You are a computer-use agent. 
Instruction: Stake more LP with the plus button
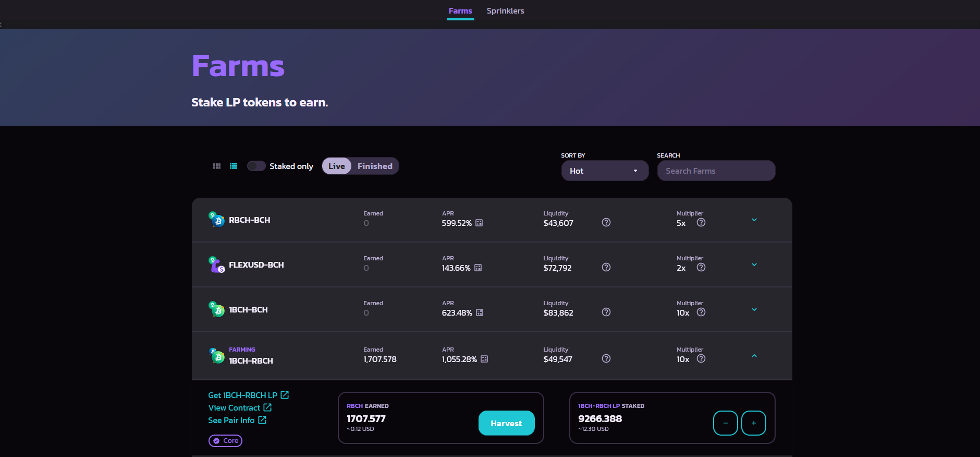click(753, 423)
